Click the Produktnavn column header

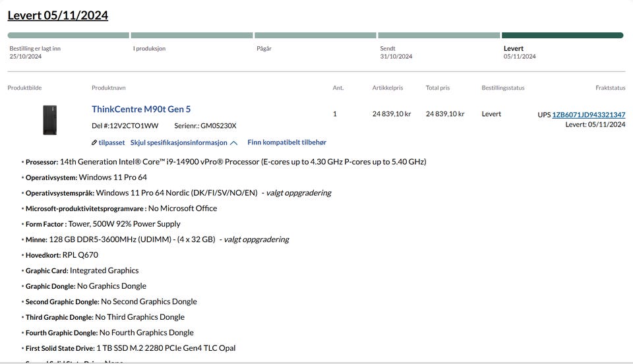[108, 88]
